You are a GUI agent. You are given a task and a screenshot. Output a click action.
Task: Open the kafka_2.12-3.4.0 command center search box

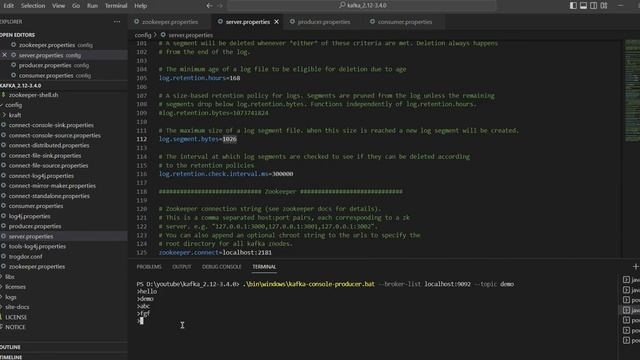pos(362,5)
